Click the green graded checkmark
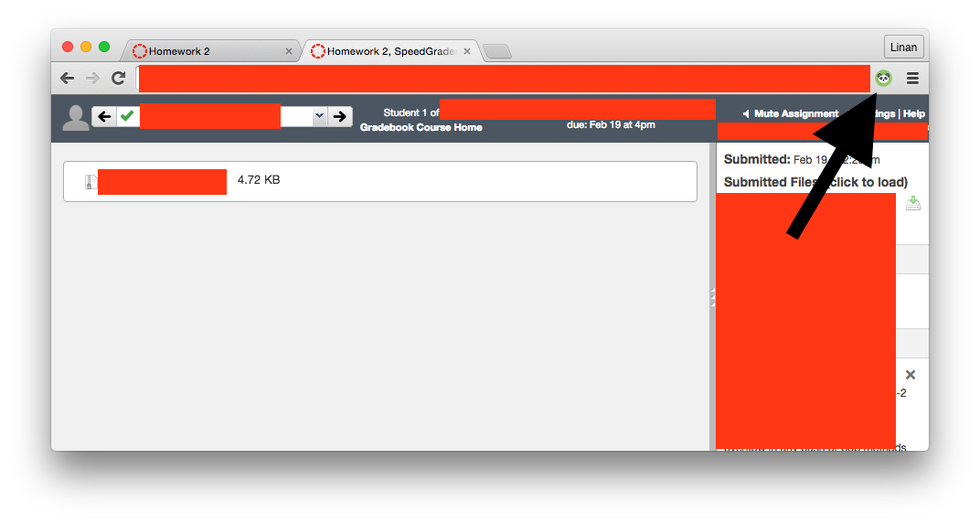 click(127, 116)
